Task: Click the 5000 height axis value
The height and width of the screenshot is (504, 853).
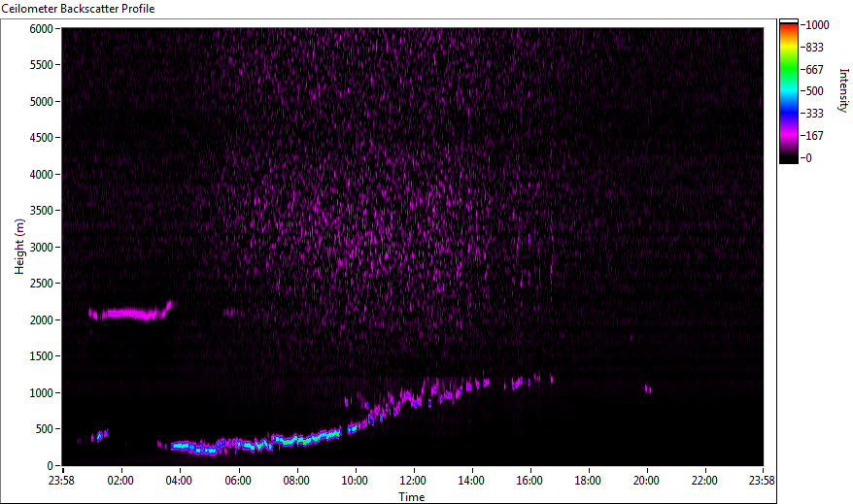Action: 42,102
